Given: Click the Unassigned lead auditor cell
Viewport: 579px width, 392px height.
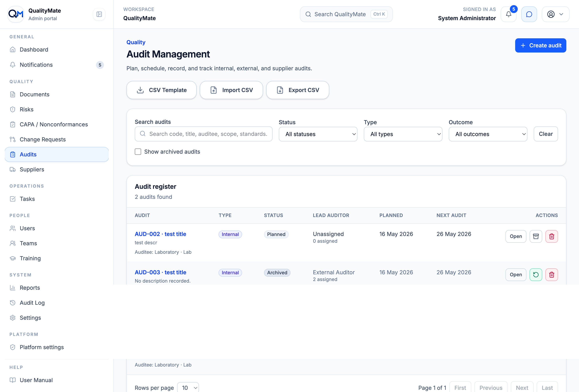Looking at the screenshot, I should pos(328,234).
